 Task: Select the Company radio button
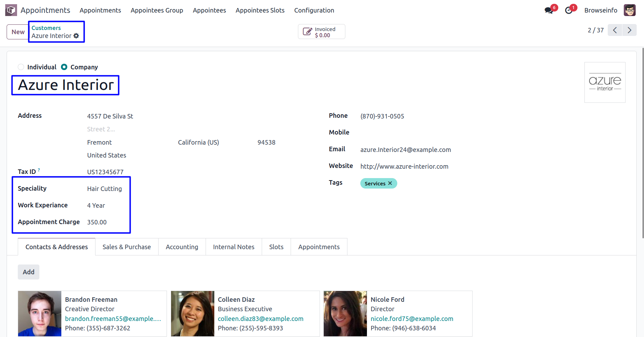click(x=64, y=67)
